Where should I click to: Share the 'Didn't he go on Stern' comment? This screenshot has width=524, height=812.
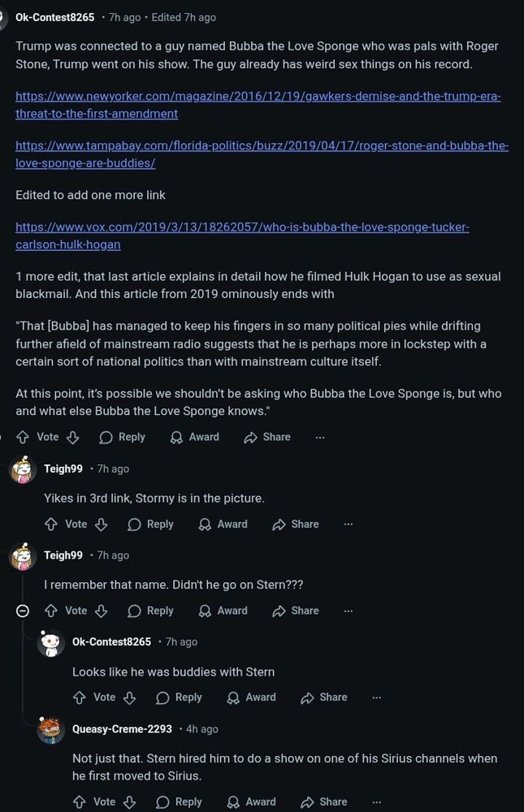(296, 611)
